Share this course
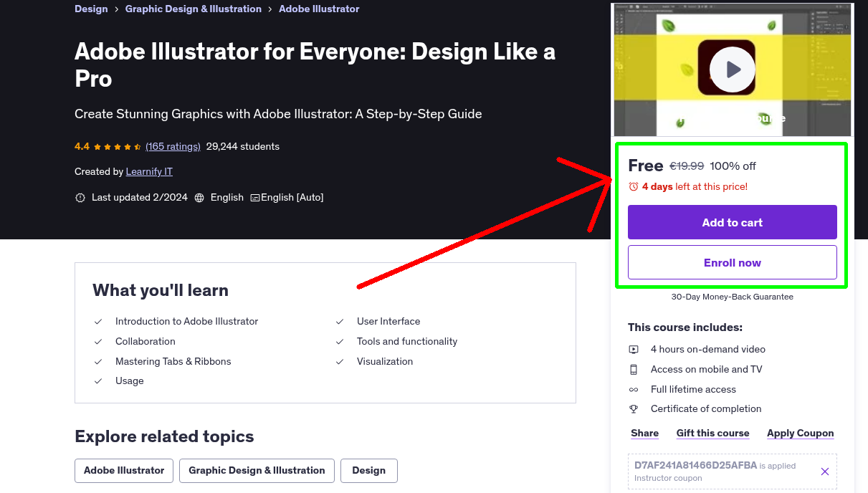This screenshot has height=493, width=868. pyautogui.click(x=644, y=434)
